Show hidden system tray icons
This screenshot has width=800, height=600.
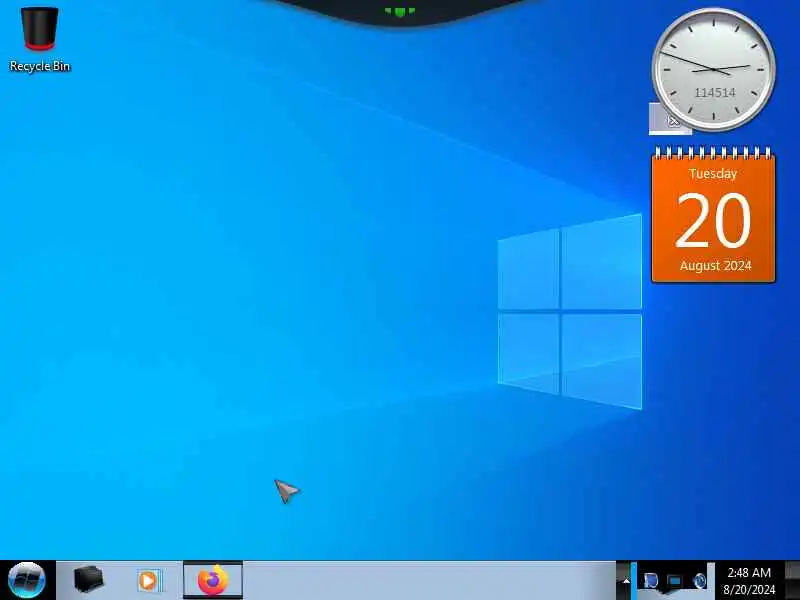point(626,581)
